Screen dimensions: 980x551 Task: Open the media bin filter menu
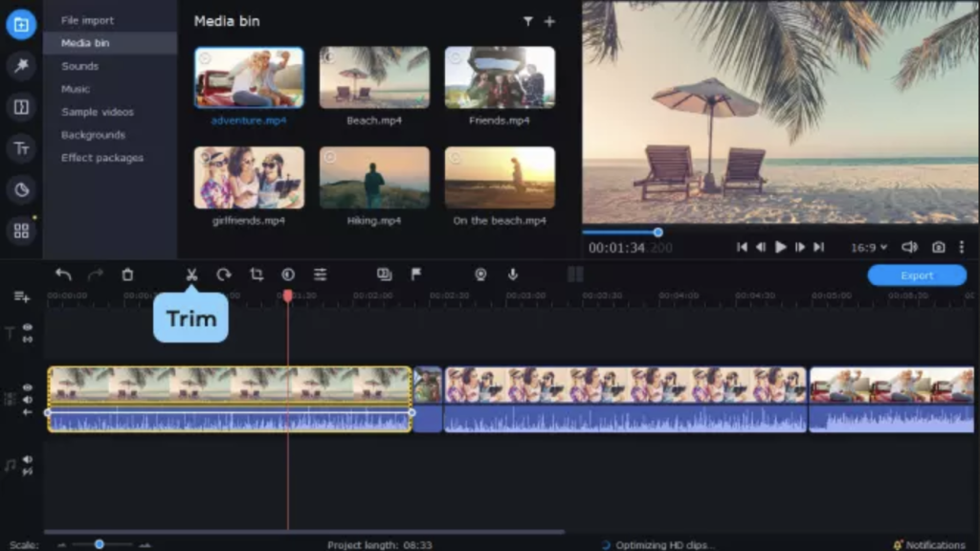pyautogui.click(x=527, y=21)
